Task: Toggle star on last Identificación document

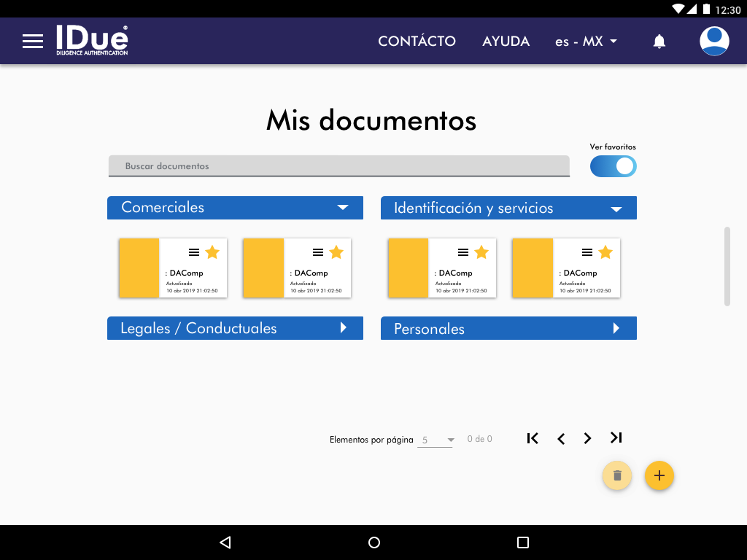Action: point(605,252)
